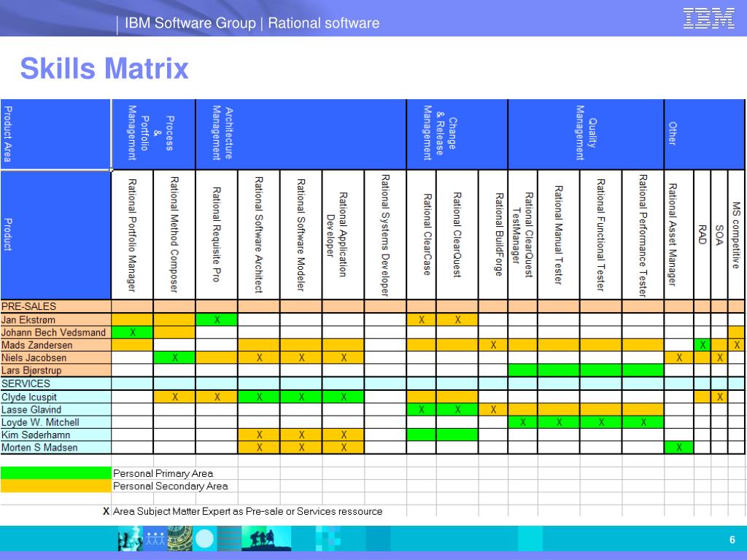The height and width of the screenshot is (560, 747).
Task: Click Mads Zandersen's BuildForge X cell
Action: tap(493, 345)
